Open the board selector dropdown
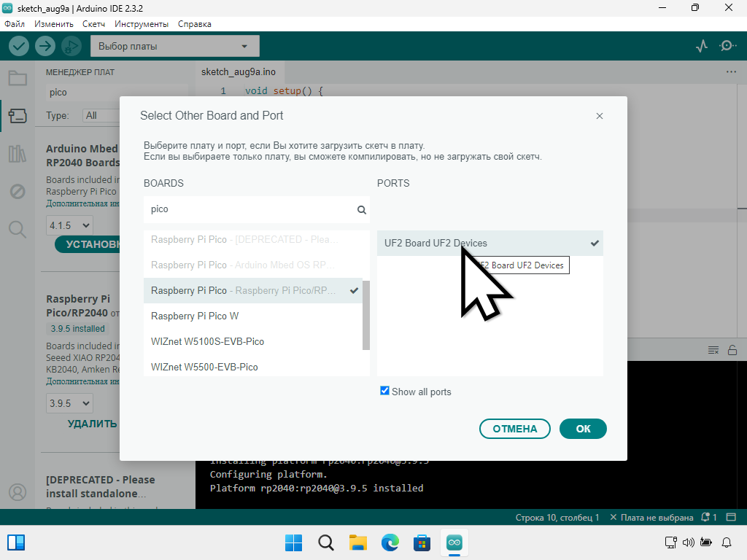Screen dimensions: 747x560 pos(175,46)
